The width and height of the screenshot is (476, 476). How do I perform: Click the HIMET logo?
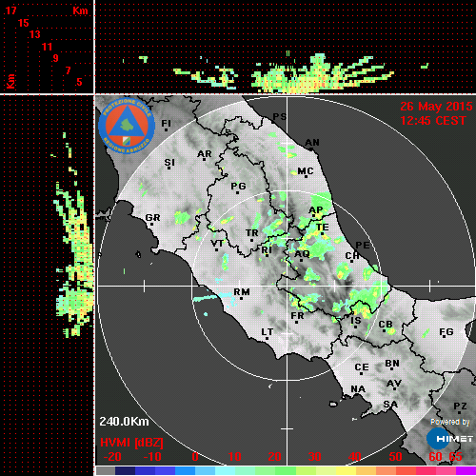pos(450,439)
